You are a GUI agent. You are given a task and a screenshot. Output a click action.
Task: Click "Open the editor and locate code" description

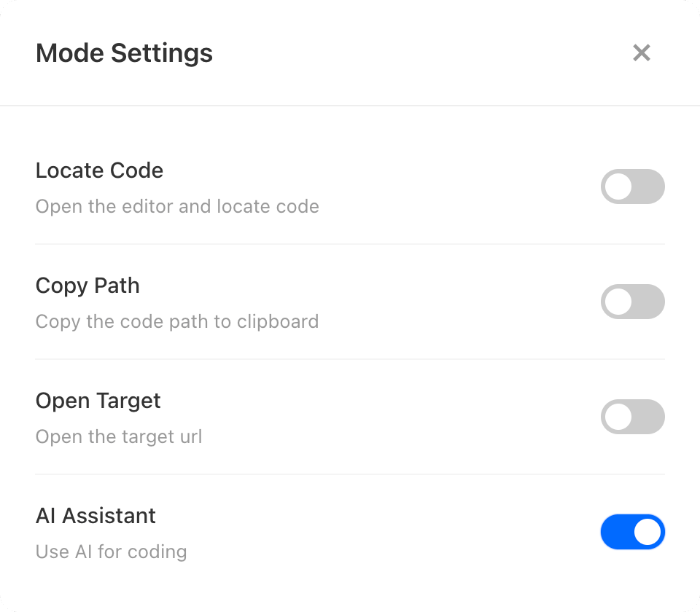coord(177,207)
